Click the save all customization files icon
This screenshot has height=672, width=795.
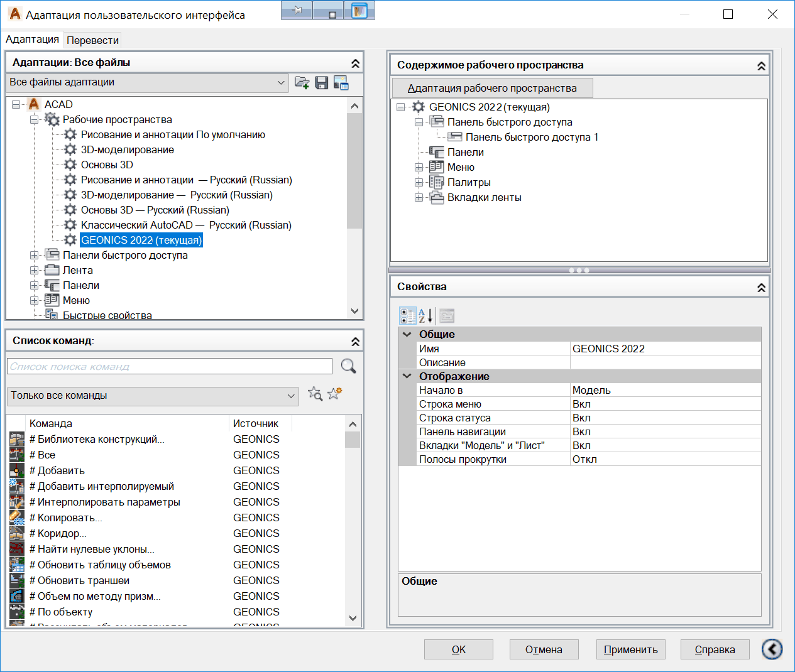(321, 83)
